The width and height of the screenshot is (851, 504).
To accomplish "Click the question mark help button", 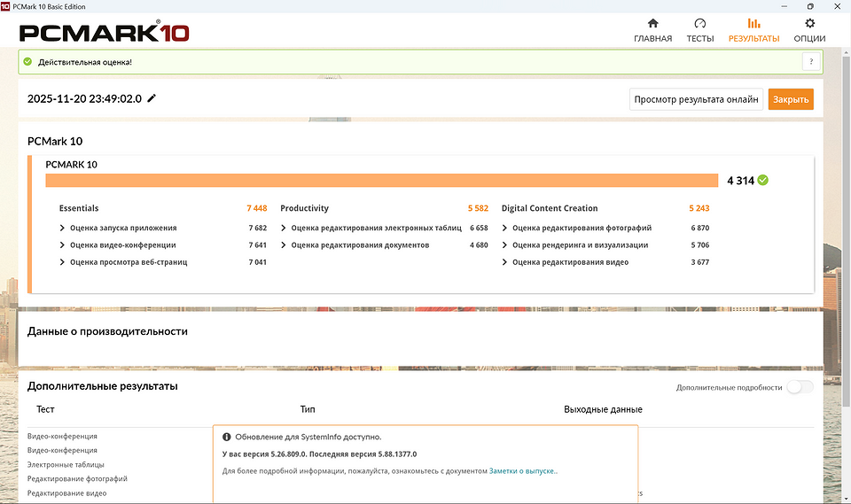I will (x=809, y=62).
